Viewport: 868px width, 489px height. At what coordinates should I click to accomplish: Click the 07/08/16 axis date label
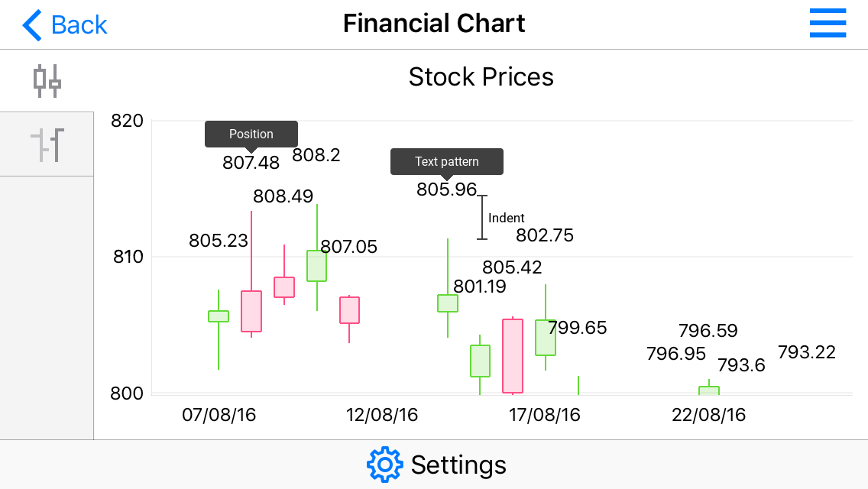tap(219, 415)
